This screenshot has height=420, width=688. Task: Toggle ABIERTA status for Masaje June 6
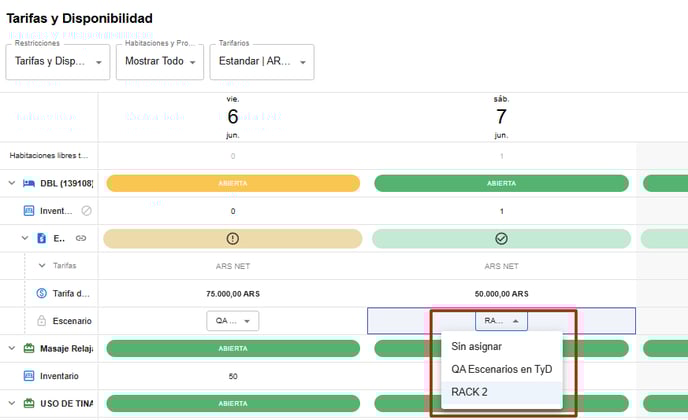tap(232, 348)
